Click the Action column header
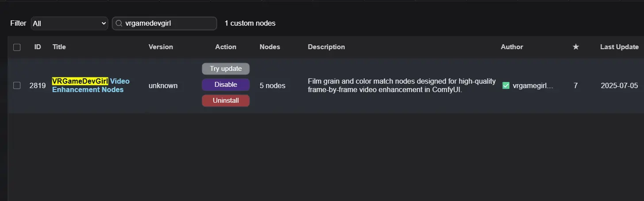 coord(226,47)
